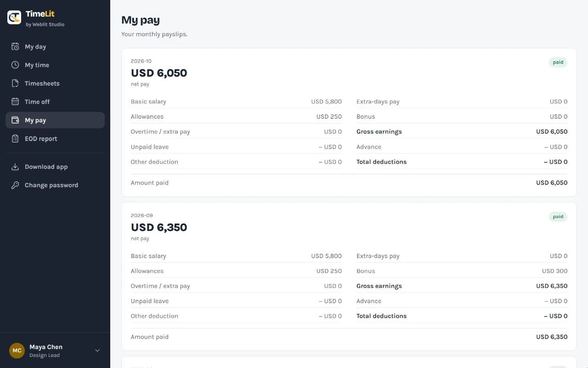Click the 2026-10 period label
588x368 pixels.
coord(141,61)
